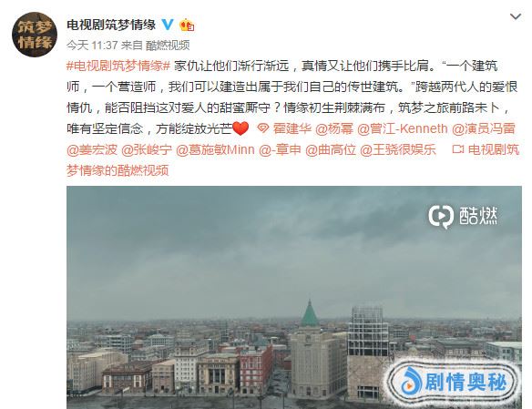The image size is (532, 409).
Task: Open the @演员冯雷 mention
Action: (484, 128)
